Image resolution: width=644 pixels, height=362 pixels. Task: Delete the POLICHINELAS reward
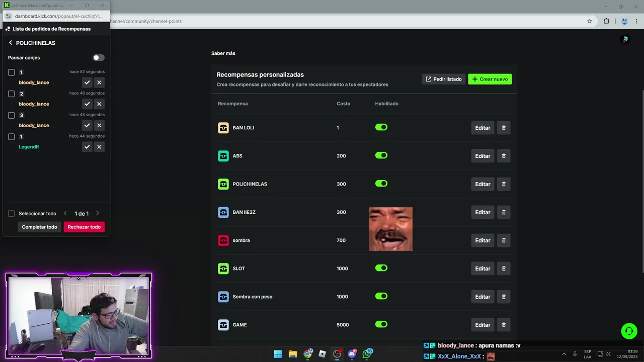pyautogui.click(x=504, y=184)
